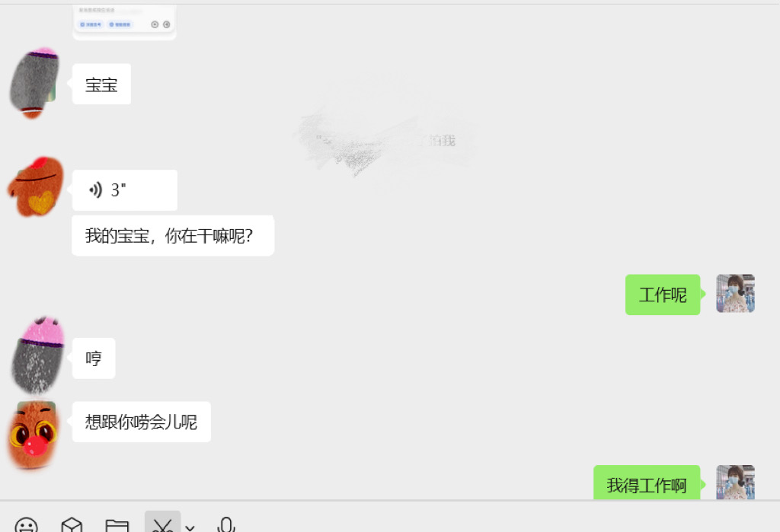Open the grey-pink avatar beside 宝宝
Screen dimensions: 780x532
[34, 83]
